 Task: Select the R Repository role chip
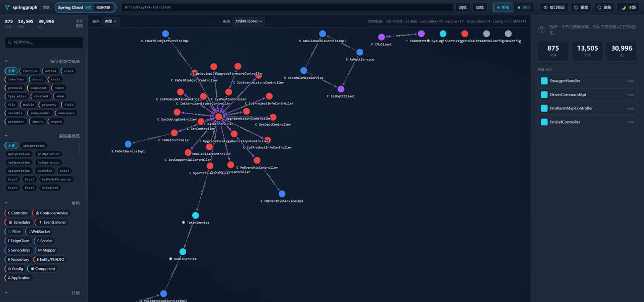coord(19,259)
